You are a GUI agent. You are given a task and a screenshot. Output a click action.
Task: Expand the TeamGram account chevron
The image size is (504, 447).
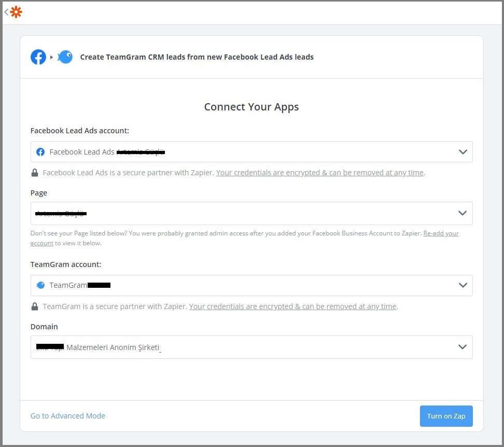[x=463, y=285]
